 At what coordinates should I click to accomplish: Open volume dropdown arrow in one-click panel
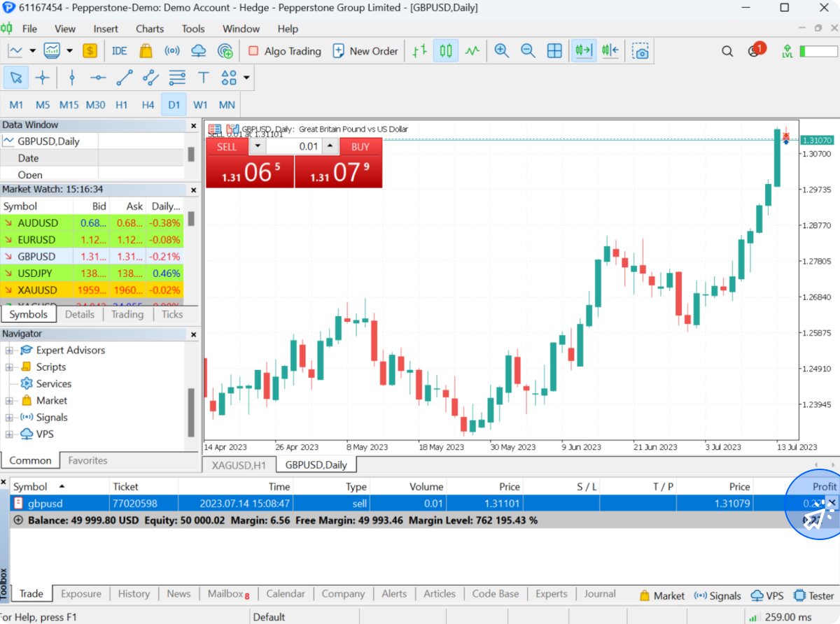click(257, 147)
